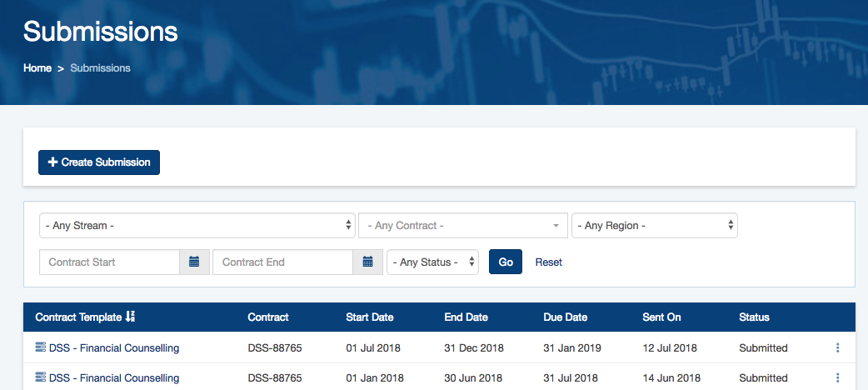
Task: Click the End Date column header
Action: (466, 317)
